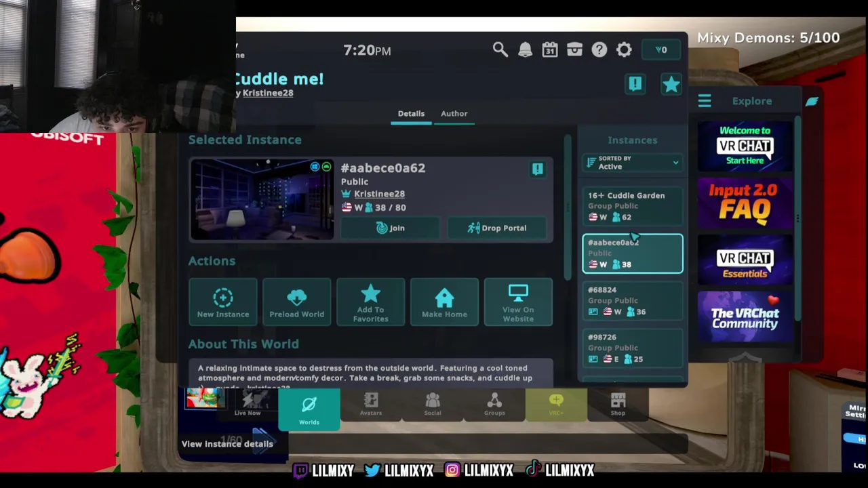The image size is (868, 488).
Task: Click the 7:20PM clock
Action: coord(367,50)
